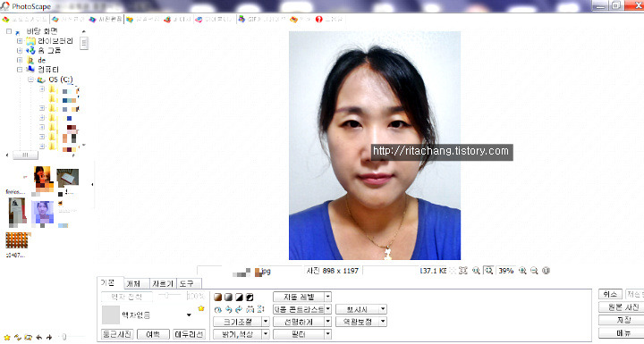This screenshot has width=644, height=344.
Task: Select the 사진편집 editor tab
Action: pos(106,20)
